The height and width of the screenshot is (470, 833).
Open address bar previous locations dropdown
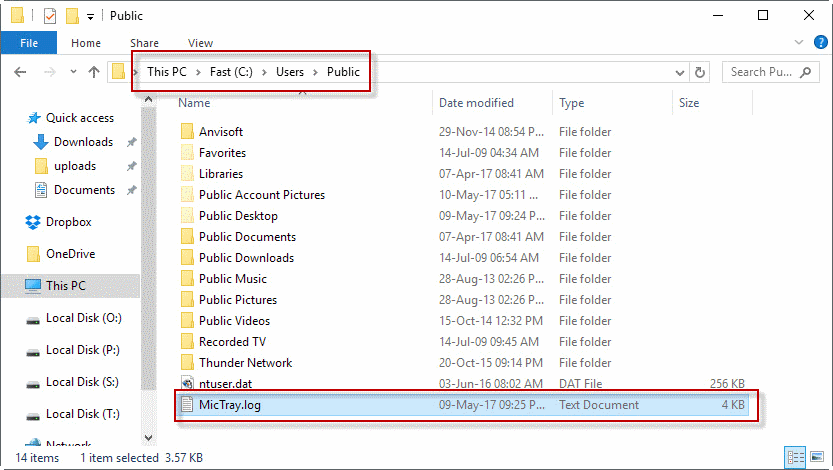pyautogui.click(x=679, y=72)
